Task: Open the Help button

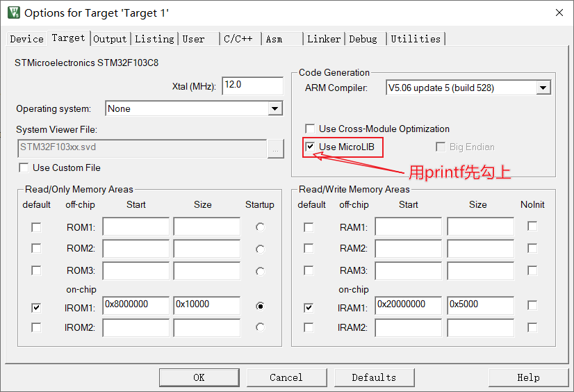Action: tap(528, 377)
